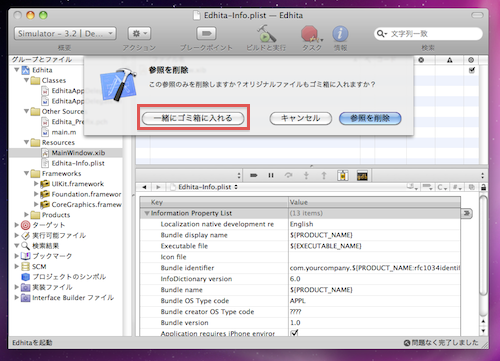500x361 pixels.
Task: Click the Project Symbols cube icon
Action: coord(25,277)
